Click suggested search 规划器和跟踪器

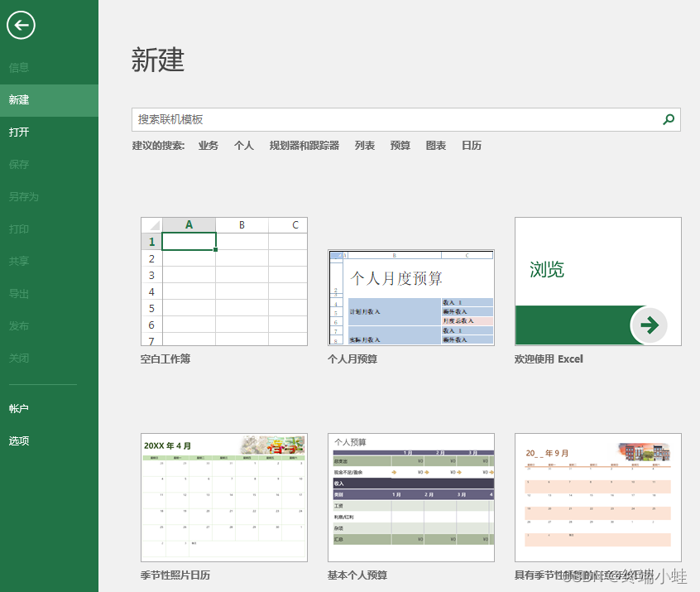(x=304, y=146)
